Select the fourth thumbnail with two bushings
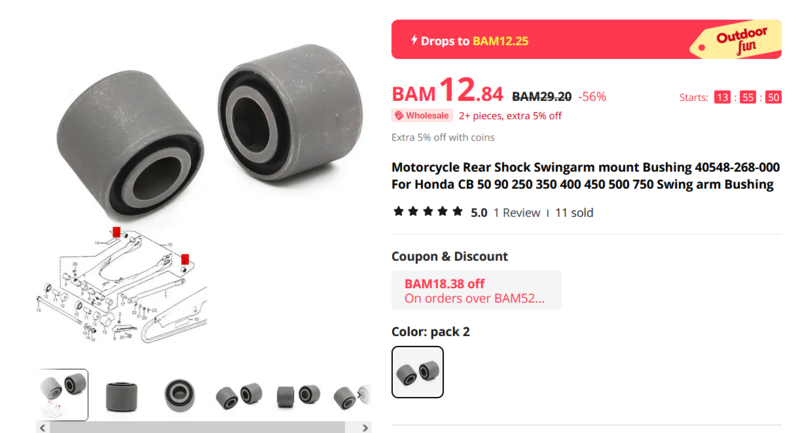 [x=238, y=396]
